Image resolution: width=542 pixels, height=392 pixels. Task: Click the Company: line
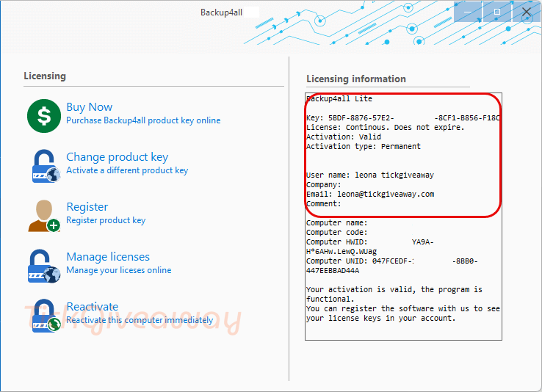[x=324, y=185]
